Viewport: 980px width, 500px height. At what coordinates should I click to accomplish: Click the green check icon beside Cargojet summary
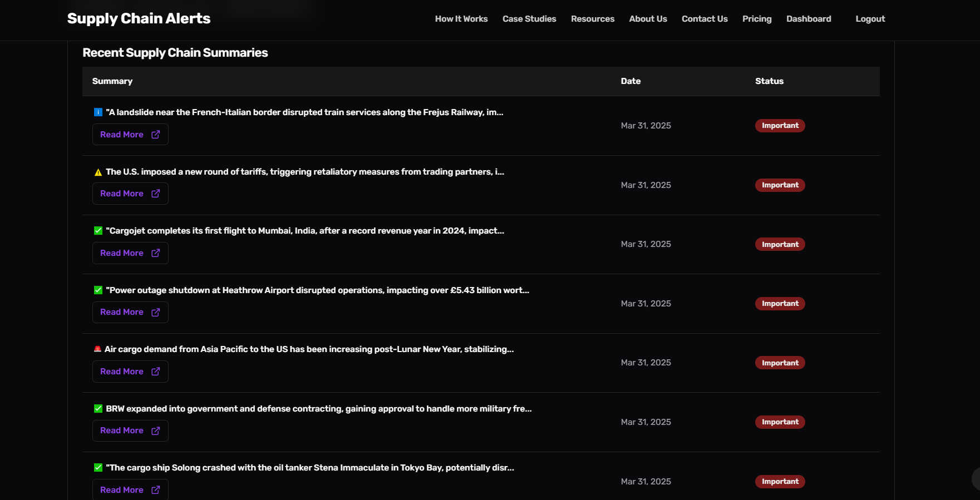pyautogui.click(x=98, y=231)
